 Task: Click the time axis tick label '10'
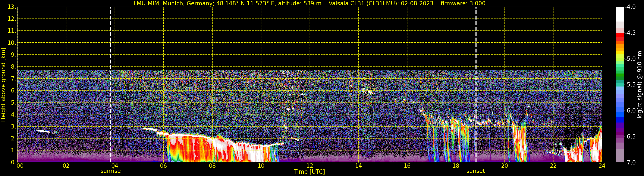pyautogui.click(x=261, y=166)
